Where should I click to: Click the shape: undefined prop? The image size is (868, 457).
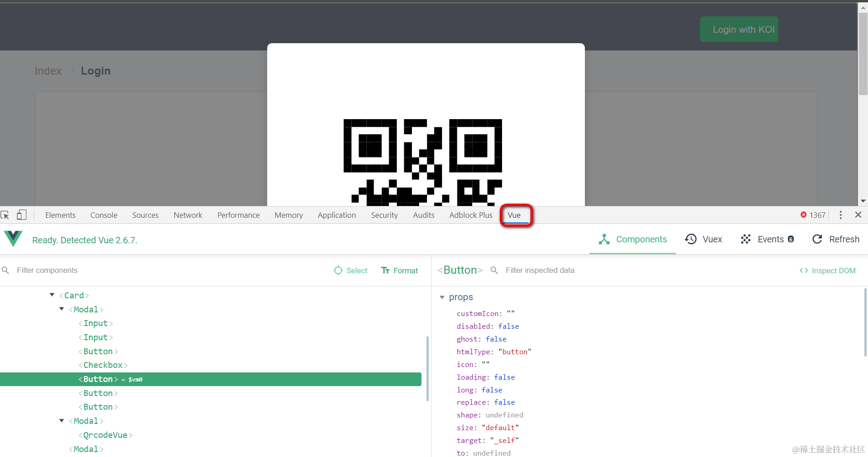pyautogui.click(x=490, y=415)
